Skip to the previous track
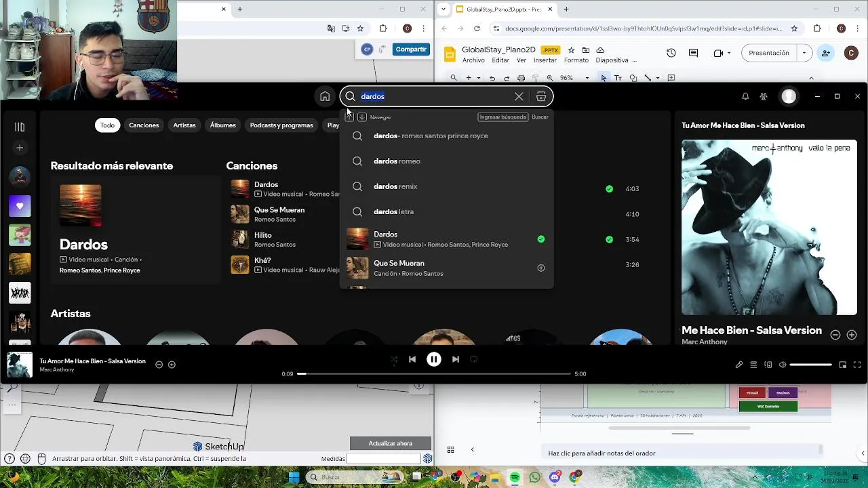The image size is (868, 488). [412, 359]
